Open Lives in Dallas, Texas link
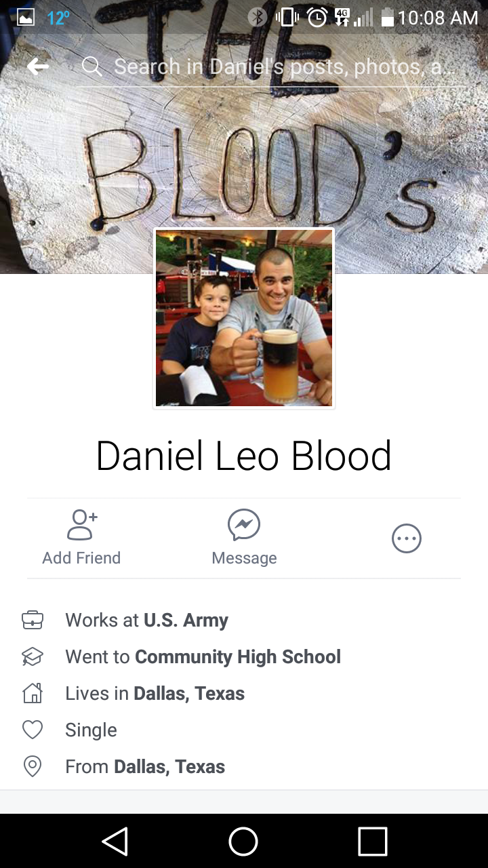The width and height of the screenshot is (488, 868). 189,693
